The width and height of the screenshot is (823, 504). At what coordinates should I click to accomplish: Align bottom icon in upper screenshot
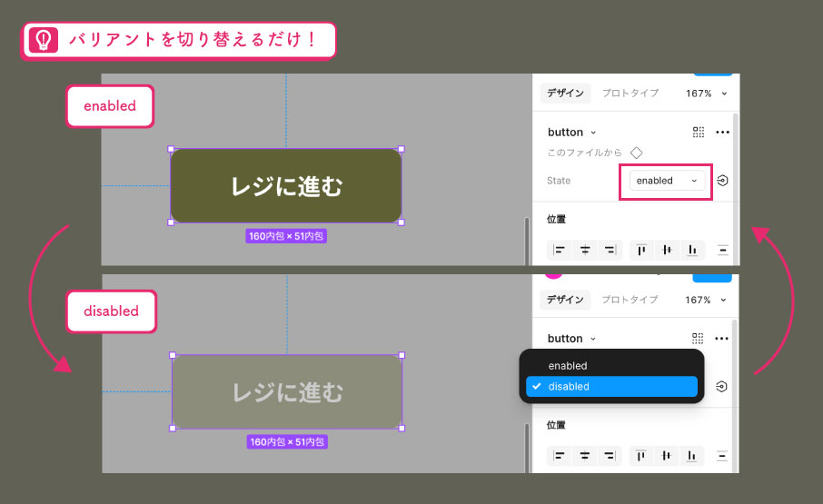click(x=692, y=250)
